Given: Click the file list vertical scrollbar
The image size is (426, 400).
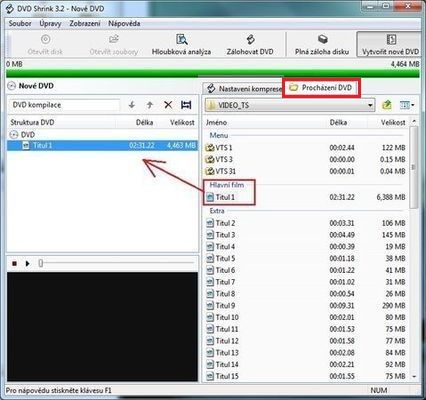Looking at the screenshot, I should pyautogui.click(x=414, y=168).
